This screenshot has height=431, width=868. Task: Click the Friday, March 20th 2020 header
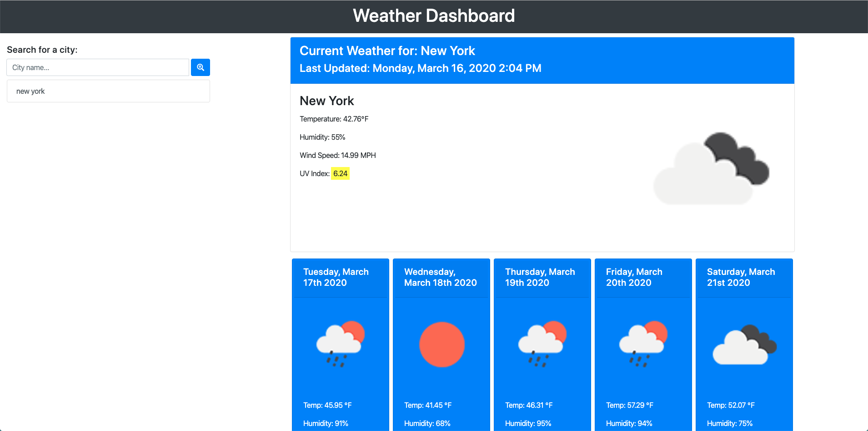point(634,277)
